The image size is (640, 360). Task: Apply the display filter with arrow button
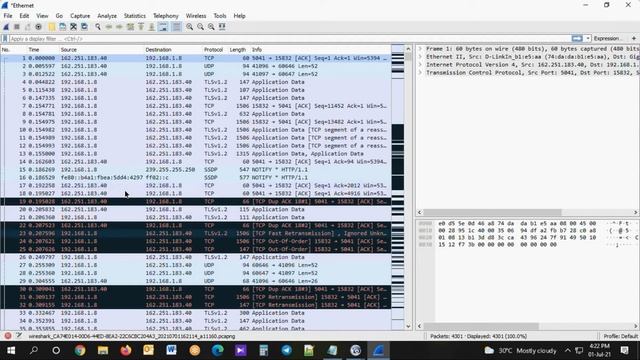(577, 38)
